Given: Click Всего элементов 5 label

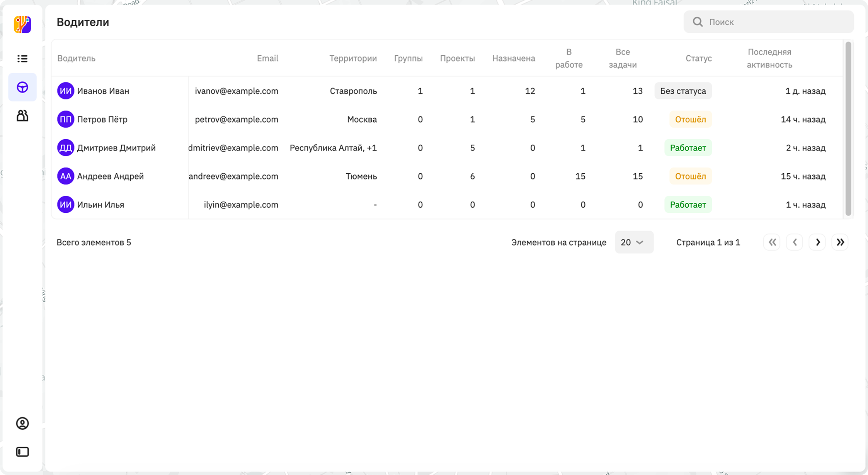Looking at the screenshot, I should 94,242.
